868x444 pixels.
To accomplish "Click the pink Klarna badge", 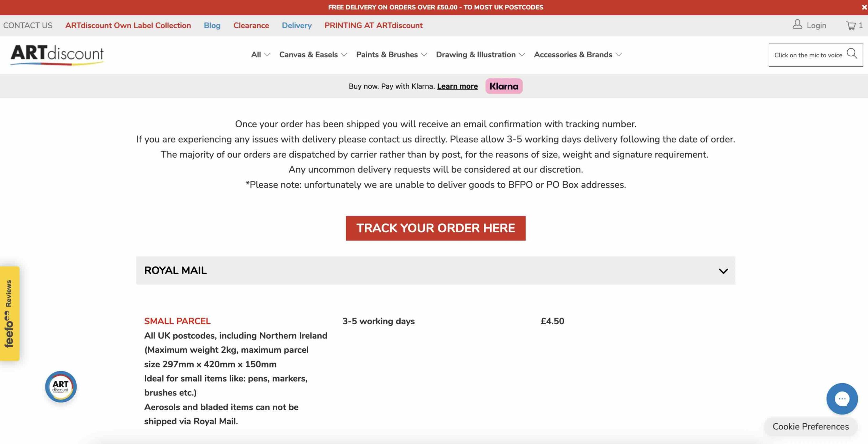I will [x=504, y=86].
